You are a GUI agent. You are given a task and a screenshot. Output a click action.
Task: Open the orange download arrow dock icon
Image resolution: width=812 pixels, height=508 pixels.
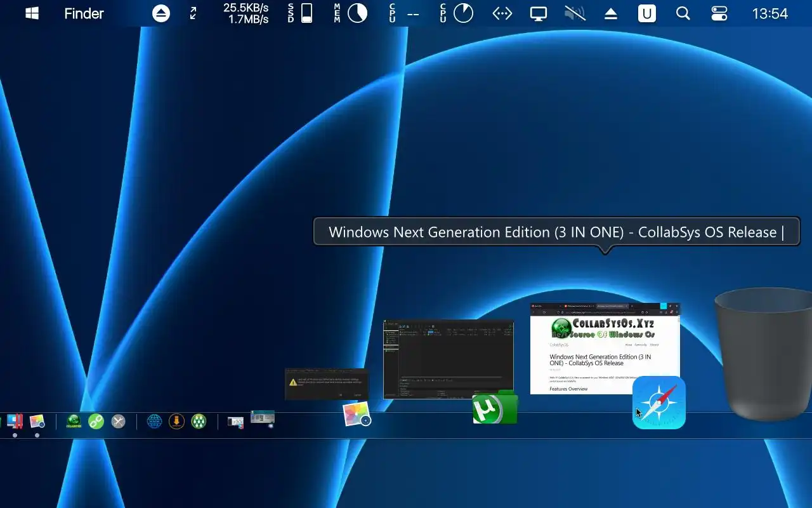(x=176, y=421)
